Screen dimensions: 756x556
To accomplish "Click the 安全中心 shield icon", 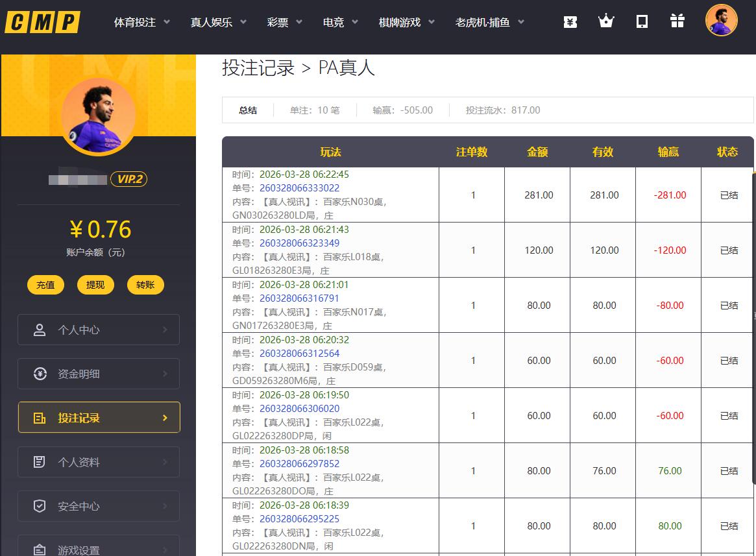I will click(40, 506).
